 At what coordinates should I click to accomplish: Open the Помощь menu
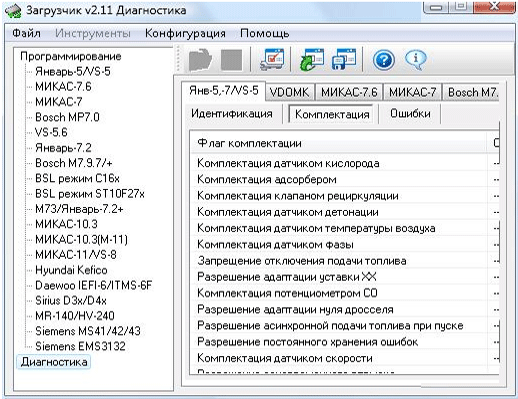pos(264,33)
